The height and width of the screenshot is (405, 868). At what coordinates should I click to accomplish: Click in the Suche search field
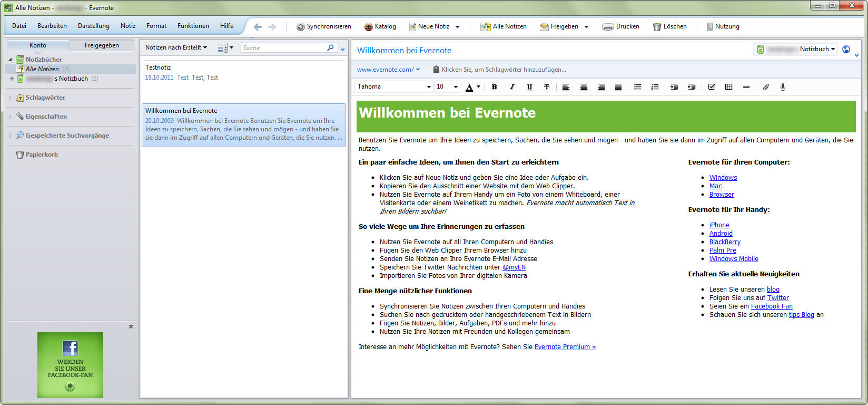pos(283,47)
